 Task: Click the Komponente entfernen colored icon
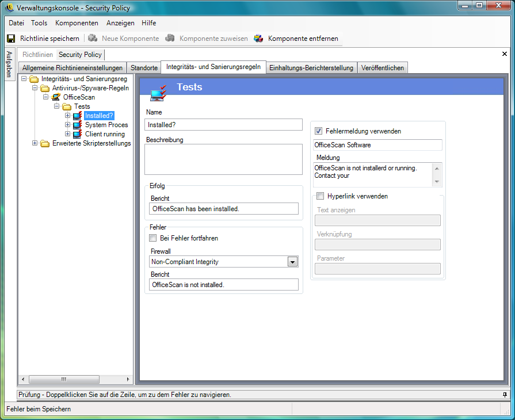(258, 39)
